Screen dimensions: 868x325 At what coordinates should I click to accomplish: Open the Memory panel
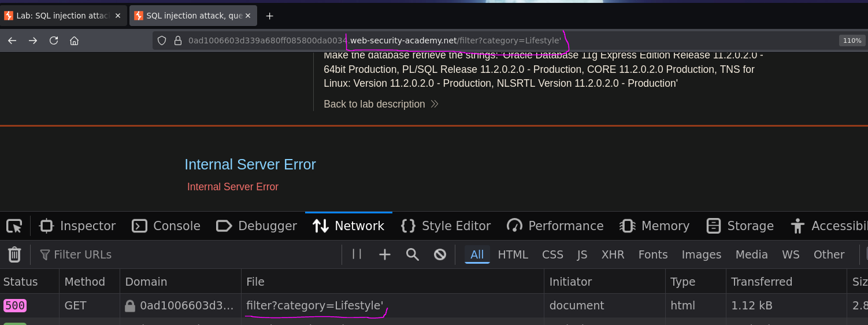(x=654, y=226)
